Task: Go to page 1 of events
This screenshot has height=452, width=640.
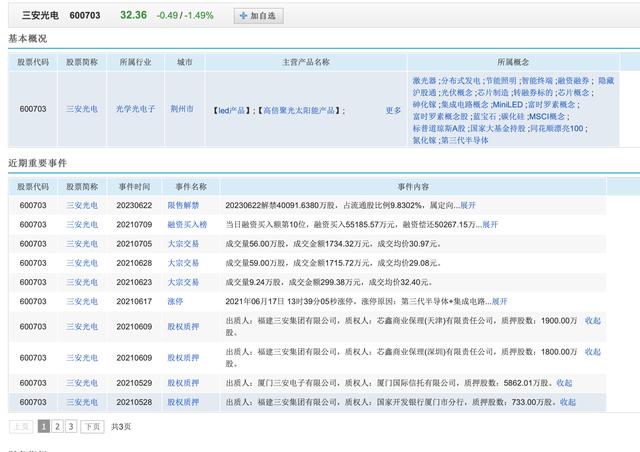Action: click(44, 427)
